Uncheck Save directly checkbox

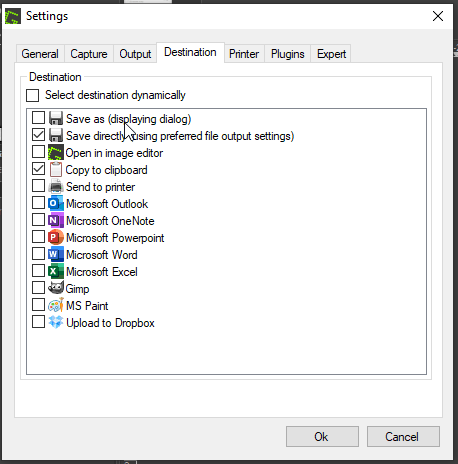[38, 135]
